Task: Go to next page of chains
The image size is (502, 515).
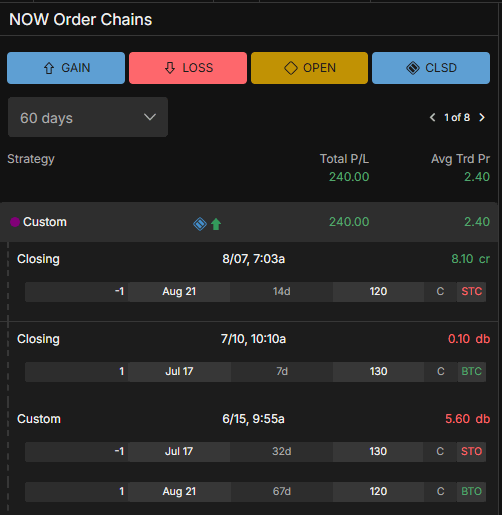Action: tap(482, 117)
